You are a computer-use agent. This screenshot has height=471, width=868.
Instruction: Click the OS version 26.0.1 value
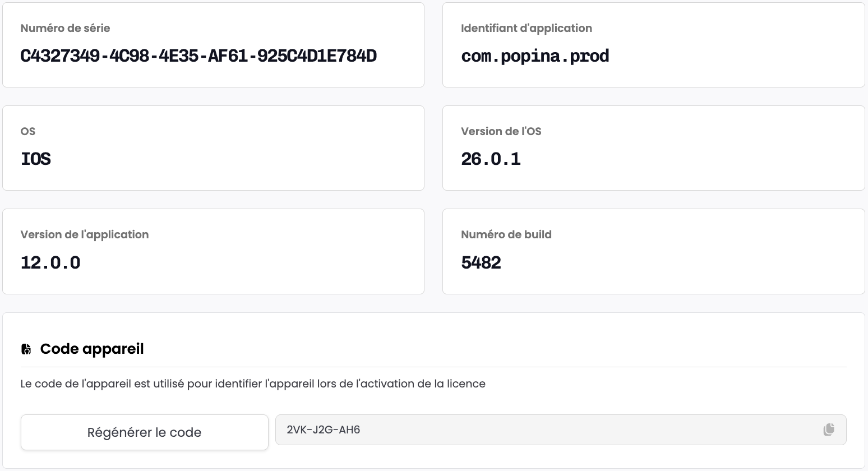point(491,159)
